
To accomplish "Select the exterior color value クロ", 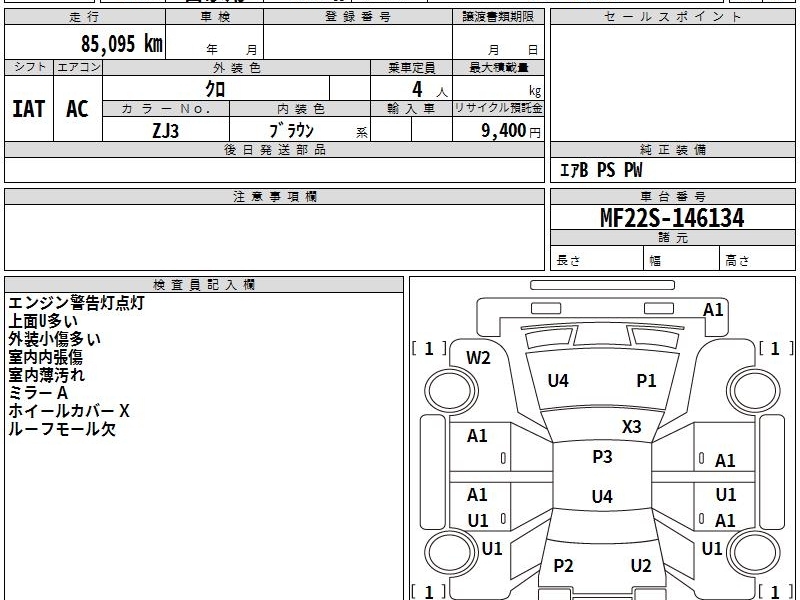I will pos(215,89).
